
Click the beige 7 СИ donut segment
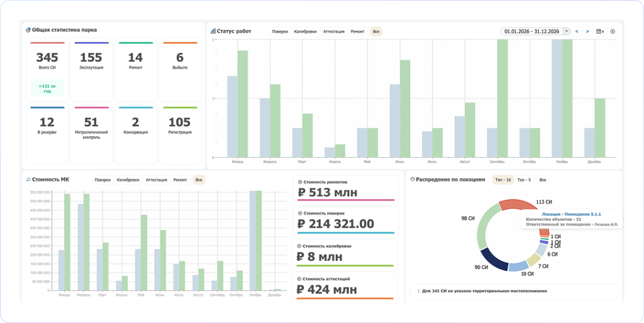[x=535, y=260]
